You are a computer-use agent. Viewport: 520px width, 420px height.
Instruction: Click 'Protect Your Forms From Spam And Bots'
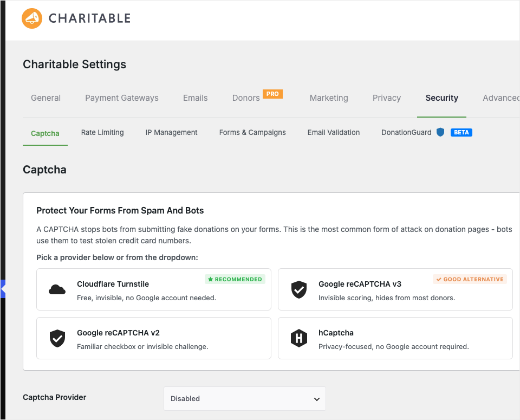click(120, 210)
